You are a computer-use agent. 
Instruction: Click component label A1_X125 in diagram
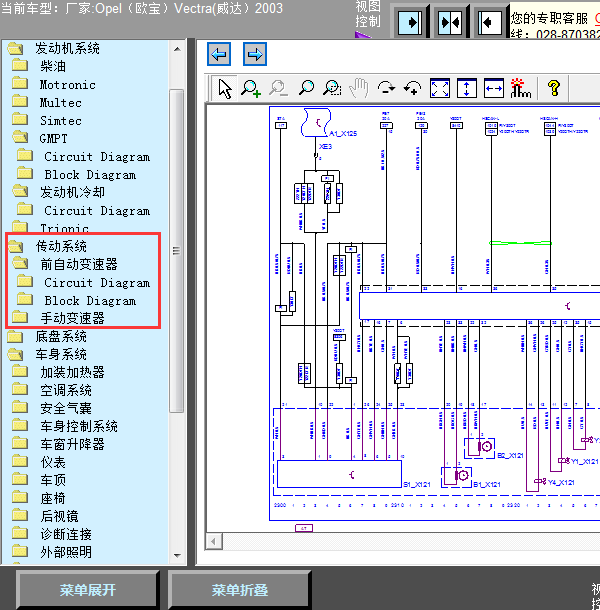pos(343,133)
